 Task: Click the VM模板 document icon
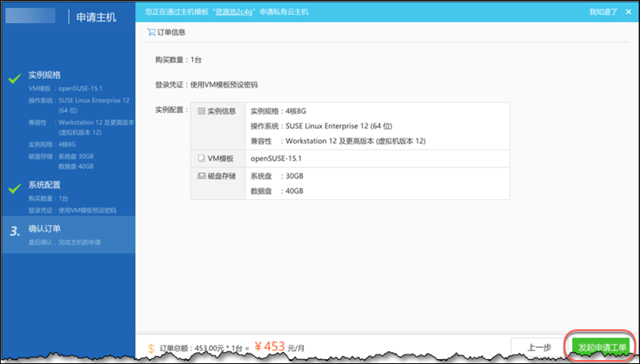click(202, 158)
